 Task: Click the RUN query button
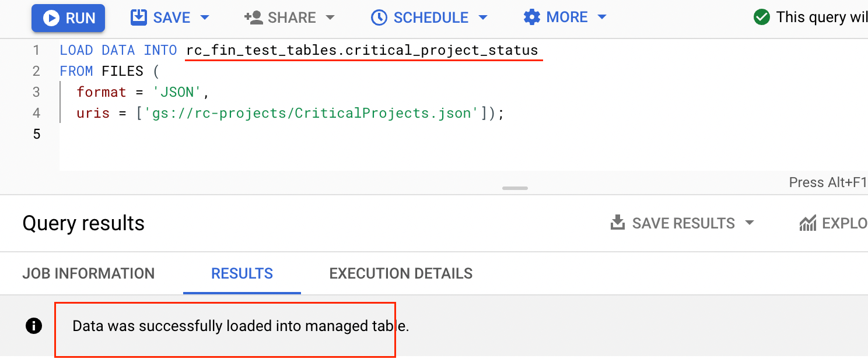(68, 18)
